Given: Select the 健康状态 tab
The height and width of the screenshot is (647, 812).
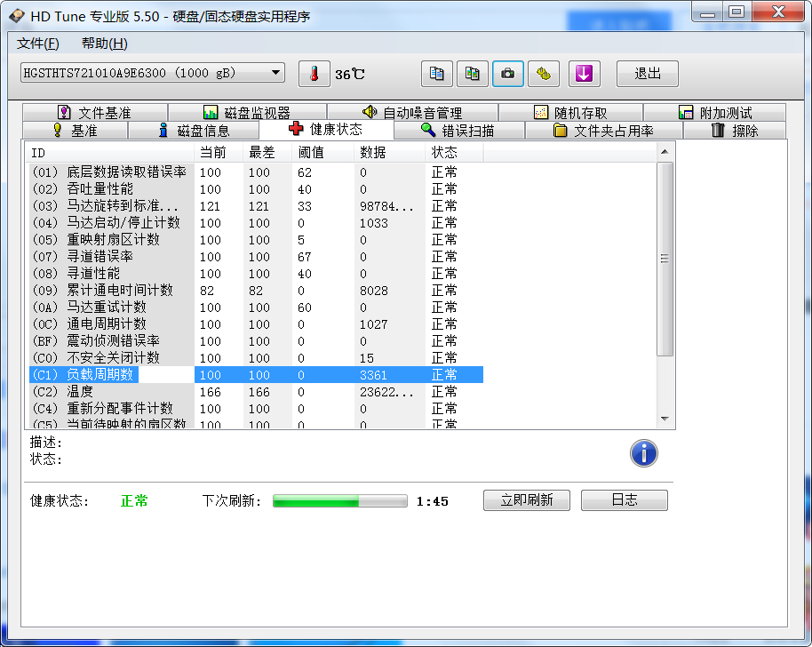Looking at the screenshot, I should pos(326,129).
